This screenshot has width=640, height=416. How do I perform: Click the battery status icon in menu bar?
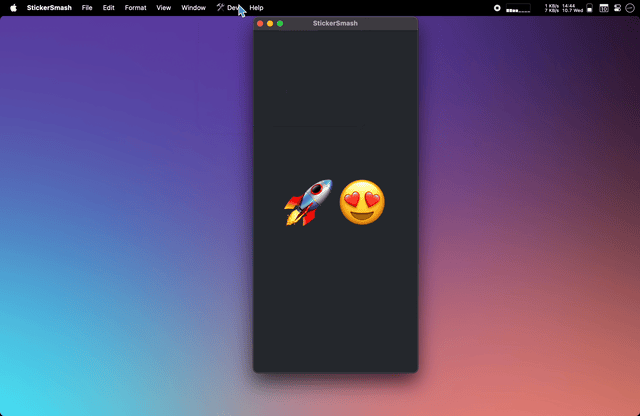coord(590,7)
